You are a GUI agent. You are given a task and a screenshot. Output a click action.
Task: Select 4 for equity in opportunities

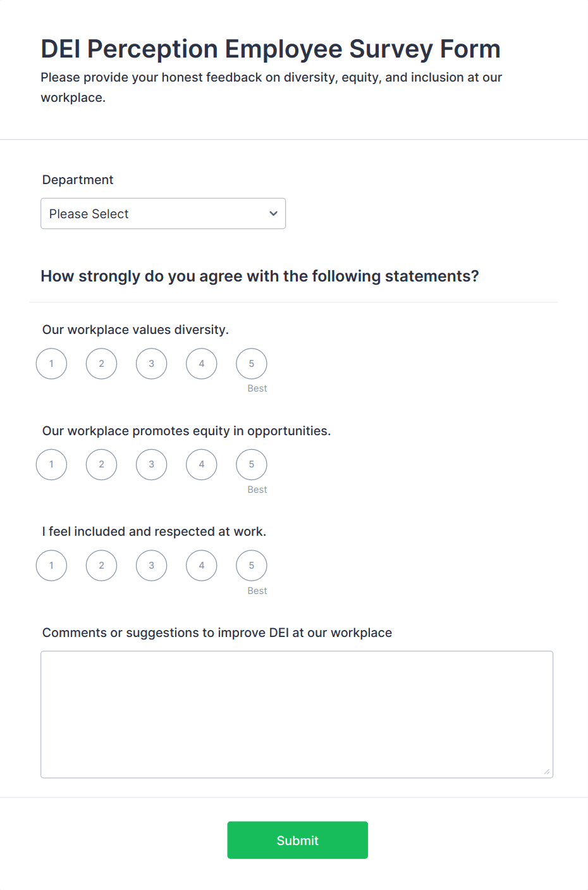coord(202,464)
